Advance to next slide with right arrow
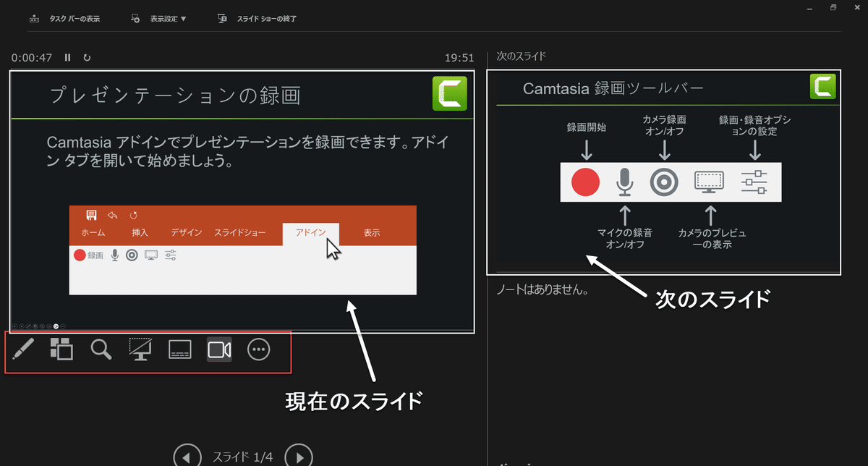The image size is (868, 466). click(x=299, y=457)
